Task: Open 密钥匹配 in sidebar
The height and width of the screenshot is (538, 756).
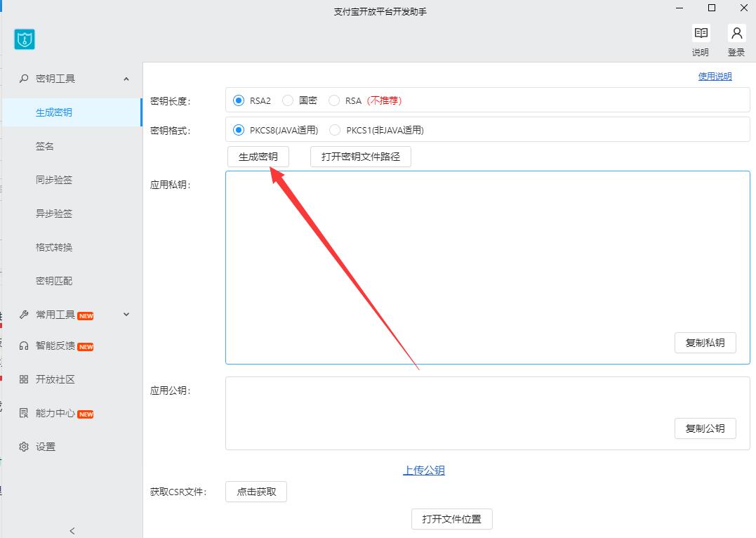Action: (54, 281)
